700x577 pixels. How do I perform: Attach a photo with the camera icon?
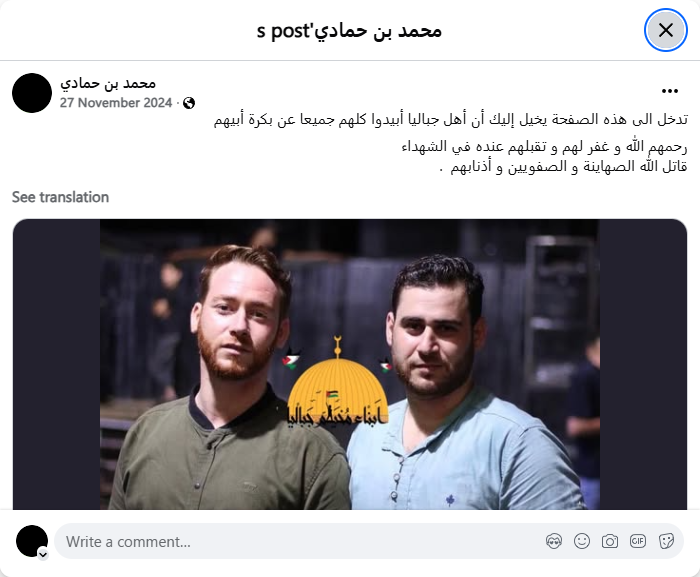coord(610,541)
